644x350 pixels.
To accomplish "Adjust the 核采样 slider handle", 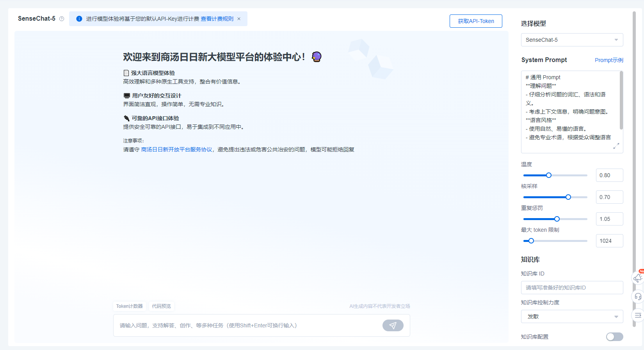I will point(568,197).
